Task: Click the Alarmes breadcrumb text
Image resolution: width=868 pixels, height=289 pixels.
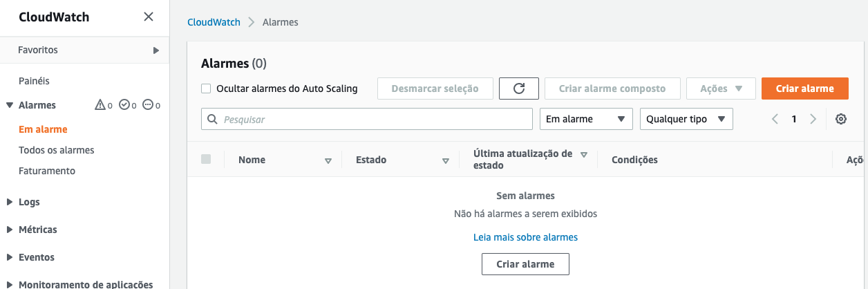Action: coord(281,22)
